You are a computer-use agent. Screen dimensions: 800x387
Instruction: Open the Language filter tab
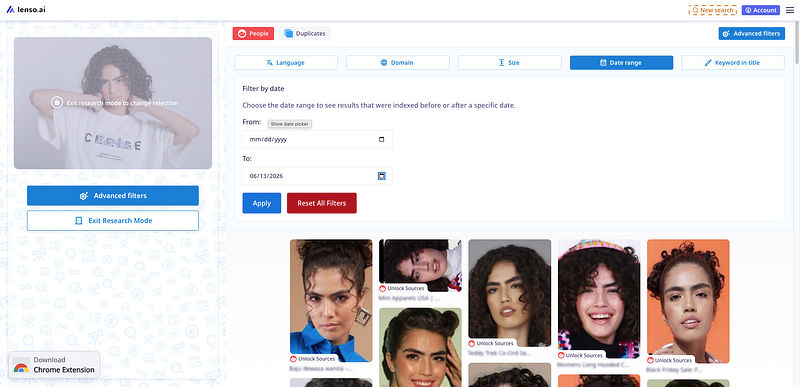click(x=286, y=63)
